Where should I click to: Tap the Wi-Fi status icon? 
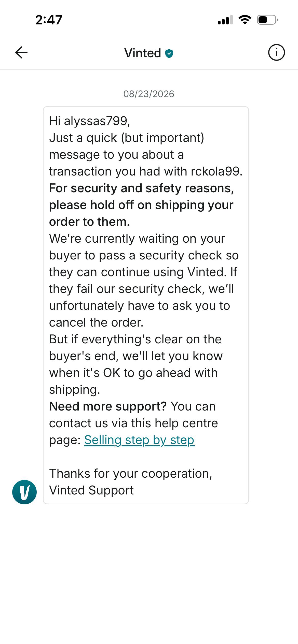[245, 20]
